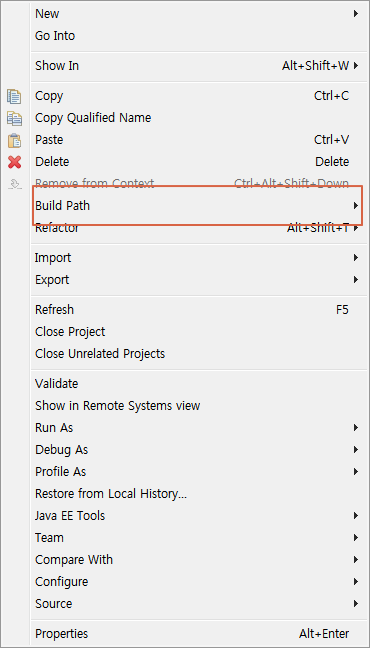Open the Properties entry
This screenshot has height=648, width=370.
tap(196, 634)
